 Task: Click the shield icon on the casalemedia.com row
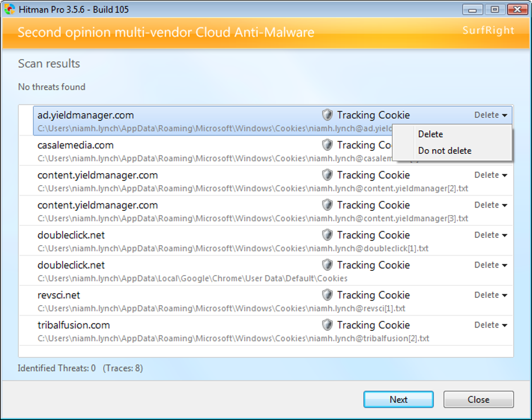tap(327, 145)
